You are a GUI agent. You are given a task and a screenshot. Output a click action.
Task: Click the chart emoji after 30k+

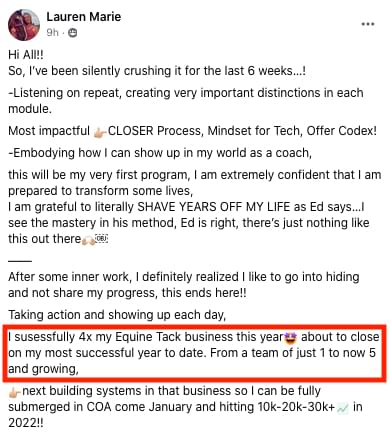pyautogui.click(x=343, y=408)
